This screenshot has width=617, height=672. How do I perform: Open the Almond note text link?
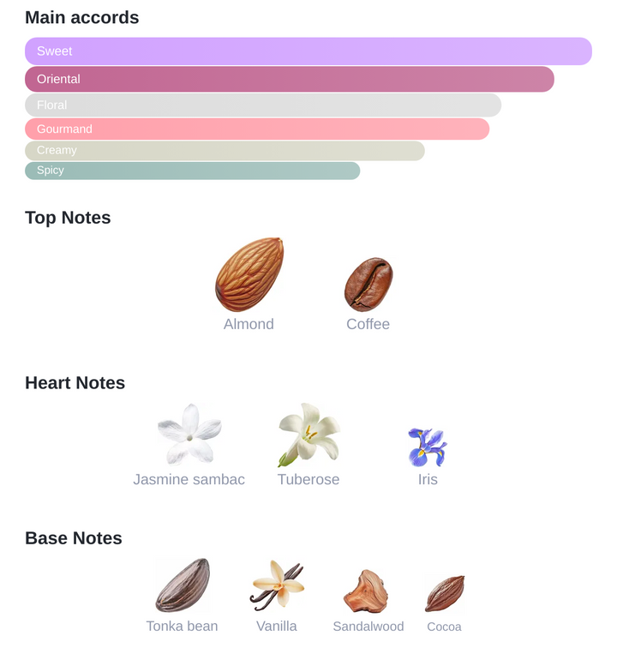click(249, 324)
